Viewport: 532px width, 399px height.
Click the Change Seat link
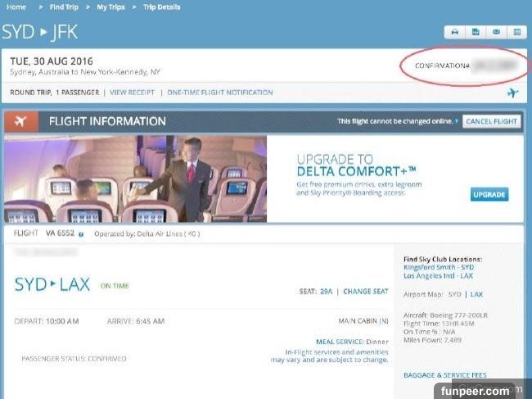coord(365,291)
